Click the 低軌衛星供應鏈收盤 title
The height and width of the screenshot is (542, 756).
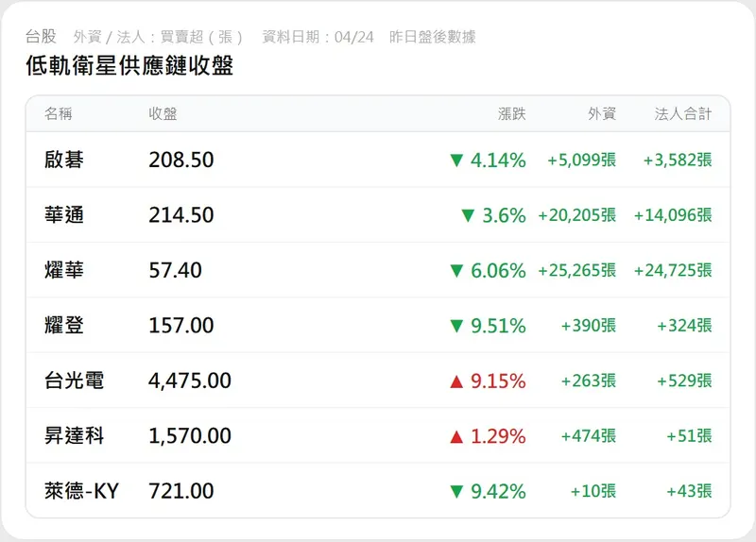tap(129, 65)
